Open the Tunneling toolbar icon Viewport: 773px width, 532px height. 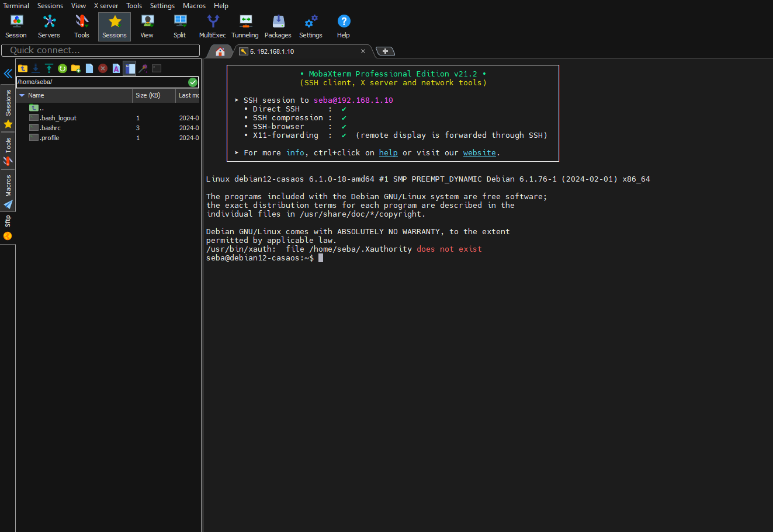click(x=245, y=27)
